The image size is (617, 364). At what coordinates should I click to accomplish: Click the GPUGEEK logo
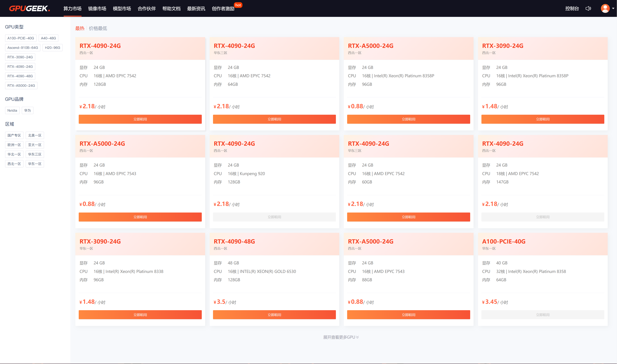tap(29, 9)
